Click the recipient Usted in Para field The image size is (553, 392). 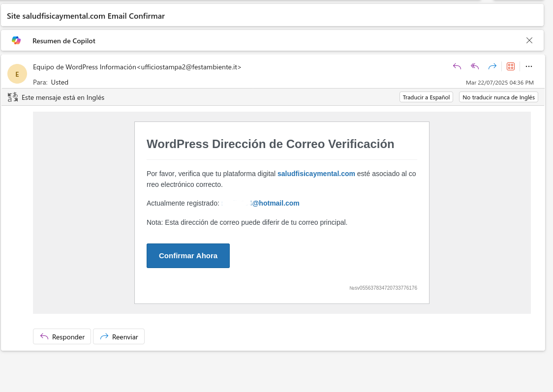[x=60, y=82]
